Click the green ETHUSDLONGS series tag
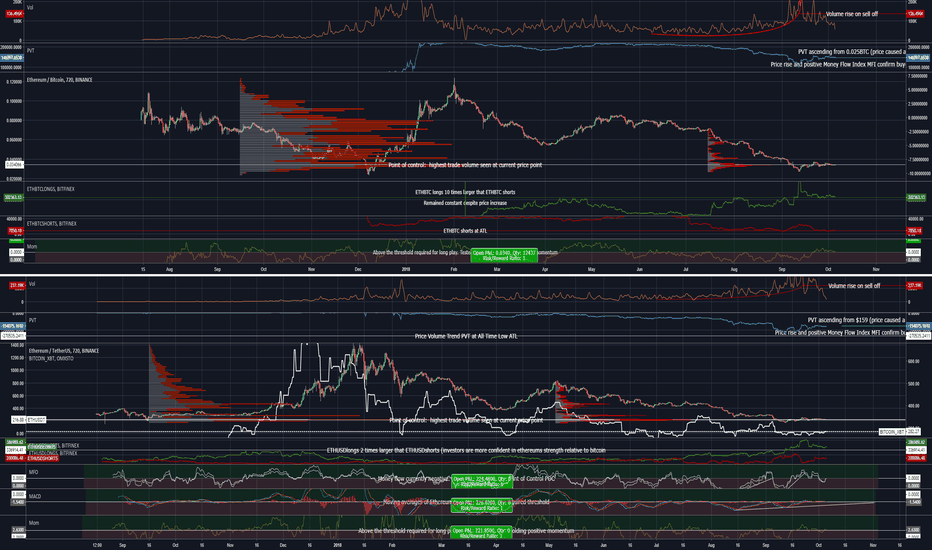 (43, 446)
